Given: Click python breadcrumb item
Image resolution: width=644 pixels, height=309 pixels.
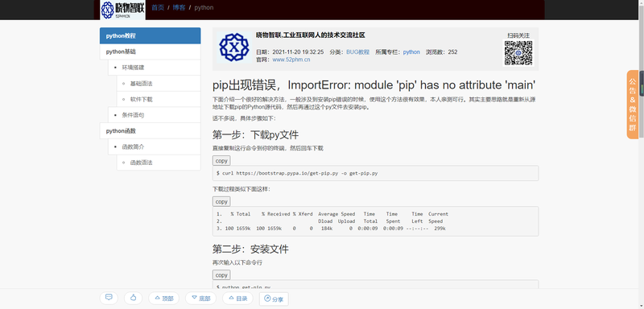Looking at the screenshot, I should click(x=204, y=7).
